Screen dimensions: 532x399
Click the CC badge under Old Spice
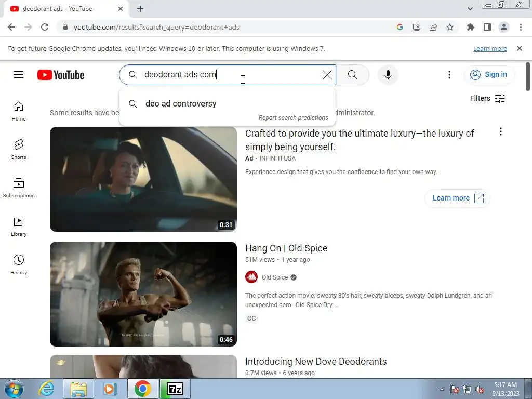[251, 318]
